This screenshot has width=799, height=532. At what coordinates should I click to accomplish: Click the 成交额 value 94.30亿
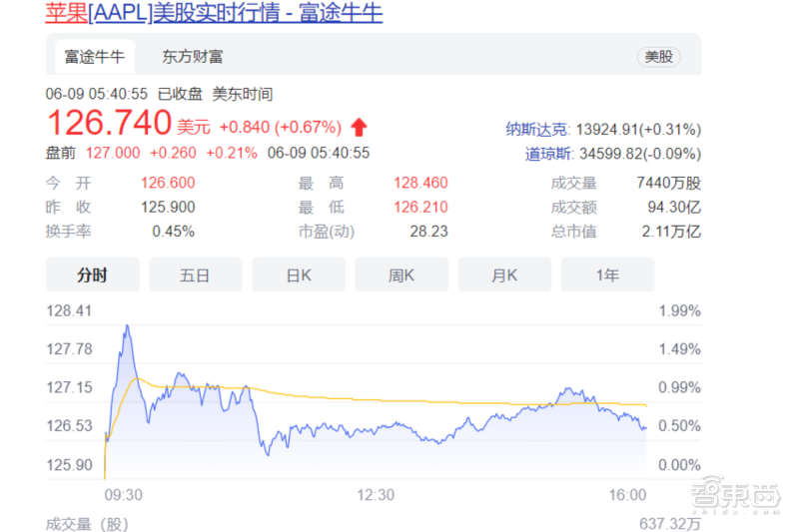tap(674, 207)
